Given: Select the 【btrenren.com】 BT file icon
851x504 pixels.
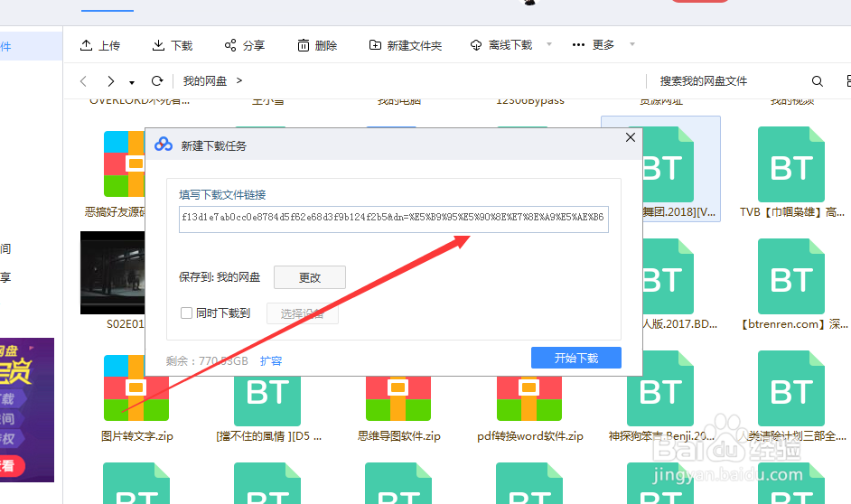Looking at the screenshot, I should (x=791, y=276).
